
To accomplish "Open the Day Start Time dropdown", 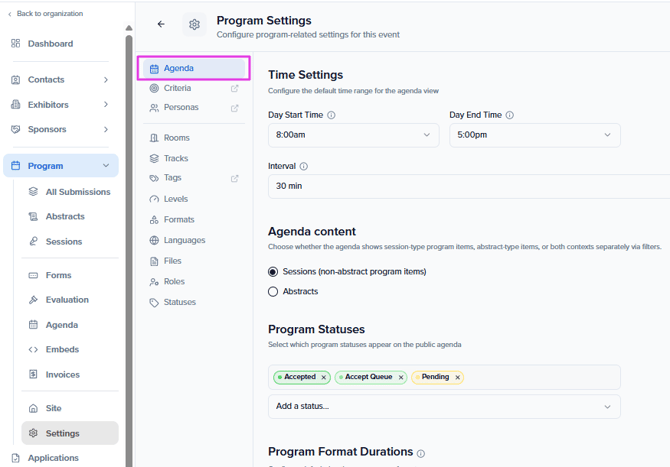I will 353,135.
